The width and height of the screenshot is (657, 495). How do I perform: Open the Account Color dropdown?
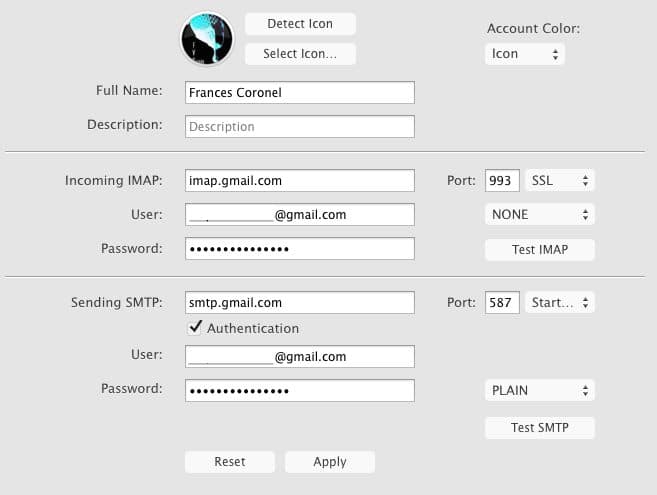coord(525,54)
